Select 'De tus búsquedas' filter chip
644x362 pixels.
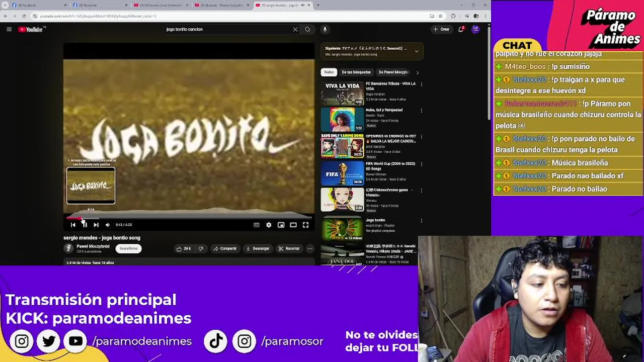pyautogui.click(x=356, y=72)
